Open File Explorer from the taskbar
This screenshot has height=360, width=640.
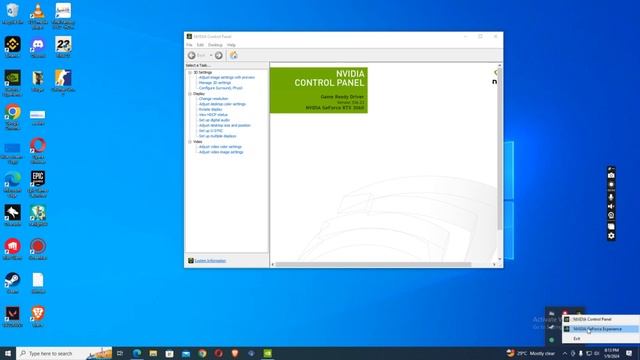[153, 353]
